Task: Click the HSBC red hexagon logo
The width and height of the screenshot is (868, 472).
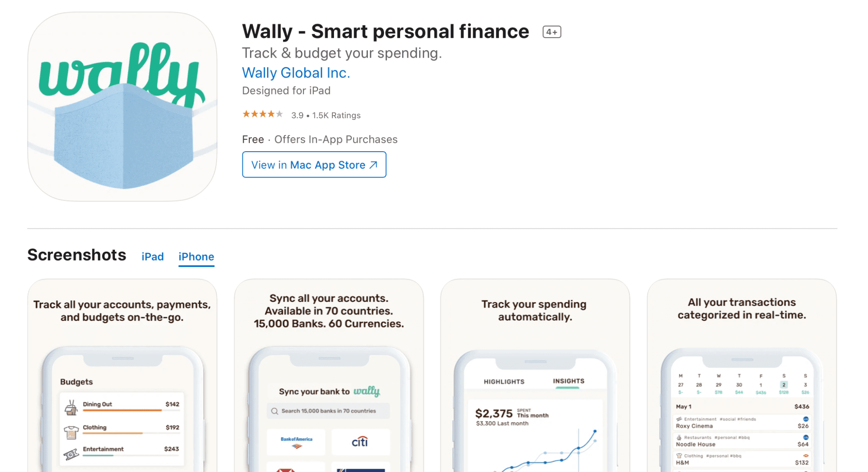Action: coord(285,469)
